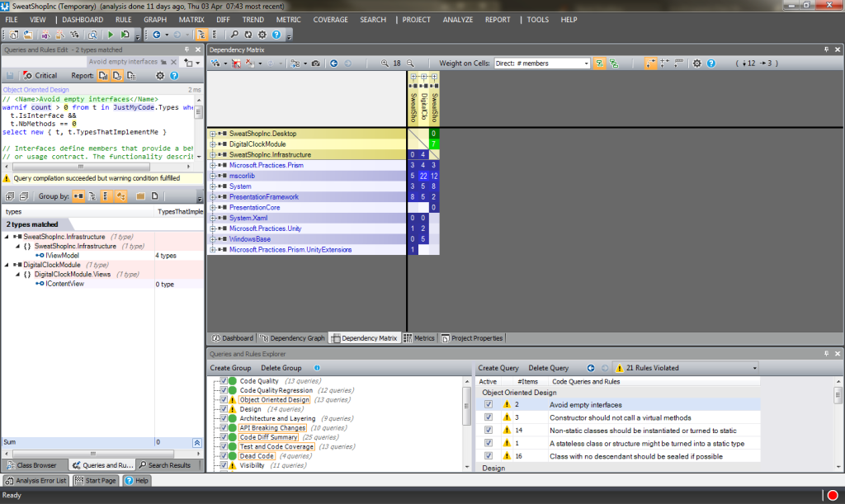Open the ANALYZE menu

(457, 20)
